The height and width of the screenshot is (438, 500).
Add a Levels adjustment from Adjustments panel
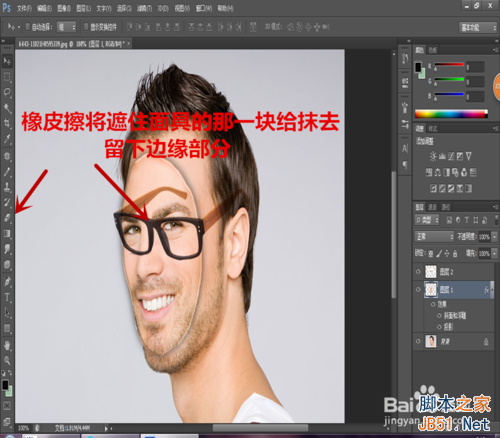442,156
